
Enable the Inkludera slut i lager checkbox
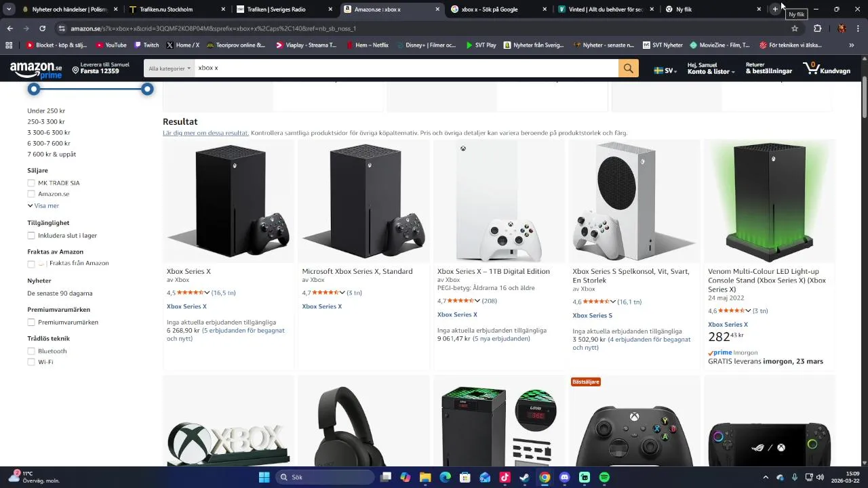[31, 236]
